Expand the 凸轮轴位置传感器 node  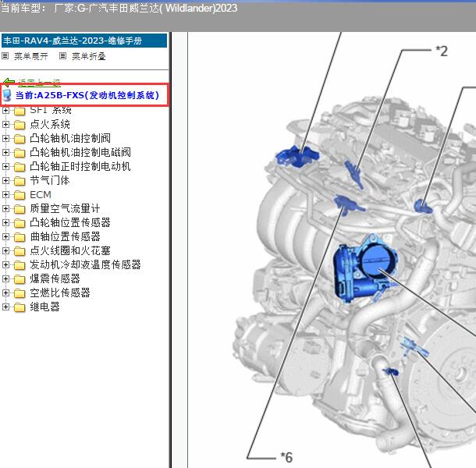(5, 222)
